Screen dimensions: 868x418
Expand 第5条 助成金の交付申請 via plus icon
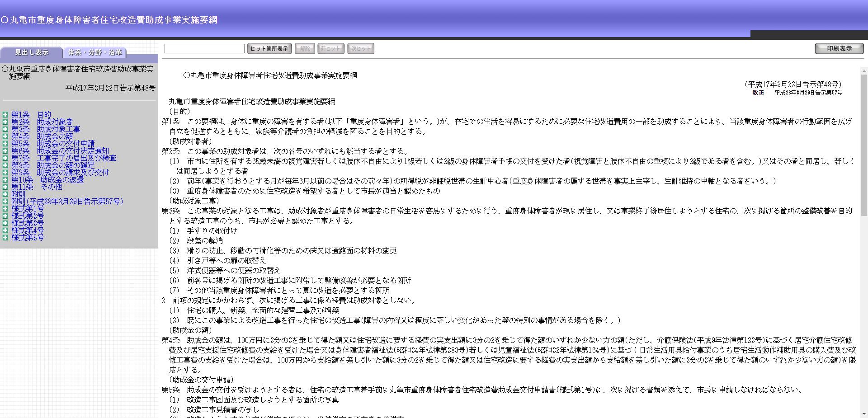tap(6, 143)
